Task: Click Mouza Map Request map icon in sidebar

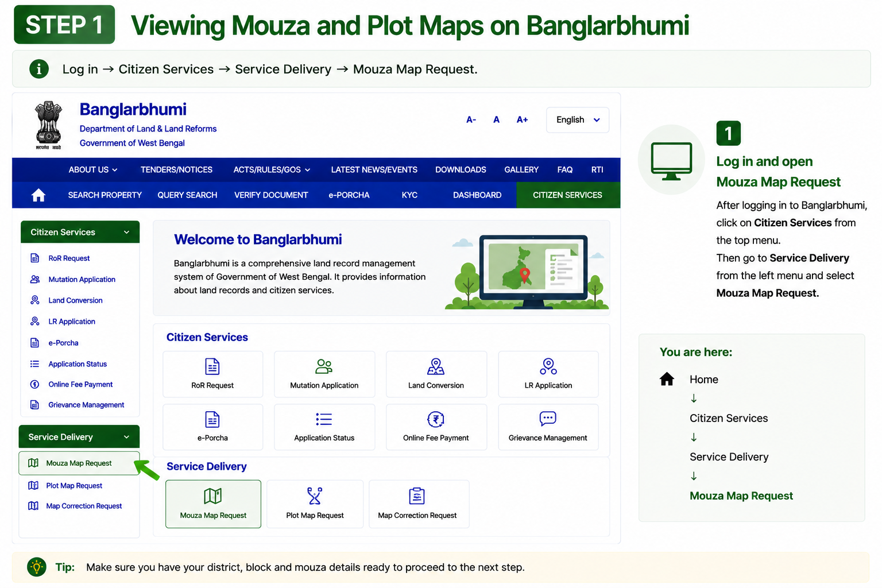Action: (x=33, y=463)
